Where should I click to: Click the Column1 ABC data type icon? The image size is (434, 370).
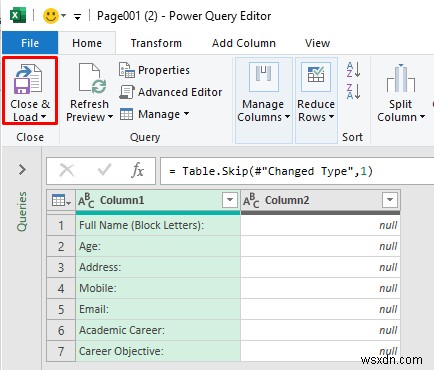coord(86,200)
